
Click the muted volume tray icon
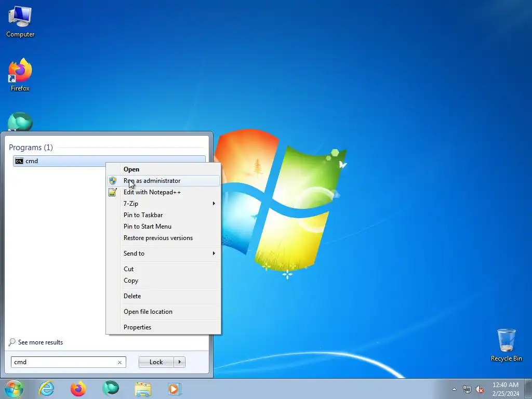(x=480, y=390)
